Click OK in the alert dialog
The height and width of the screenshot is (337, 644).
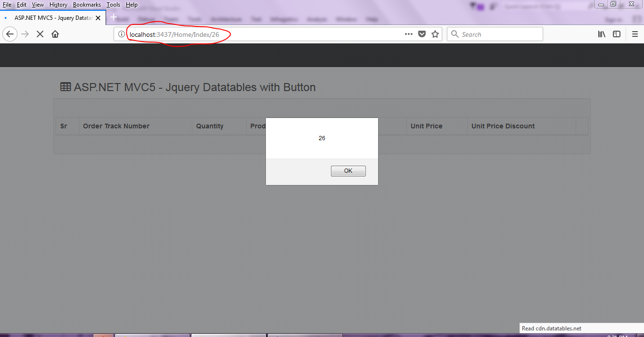pyautogui.click(x=348, y=171)
